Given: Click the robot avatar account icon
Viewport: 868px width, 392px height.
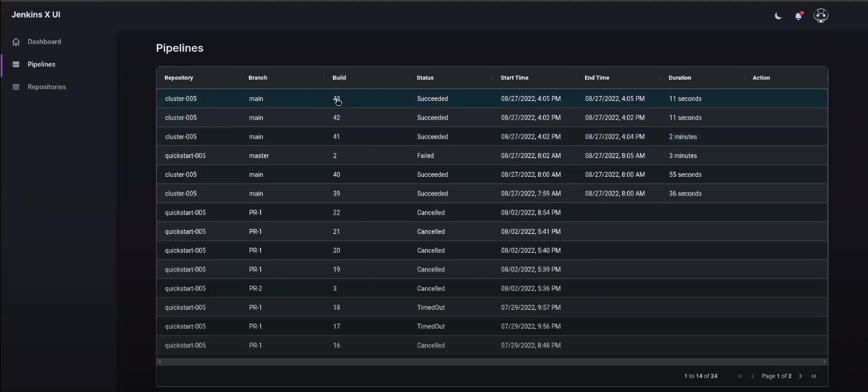Looking at the screenshot, I should (x=820, y=15).
